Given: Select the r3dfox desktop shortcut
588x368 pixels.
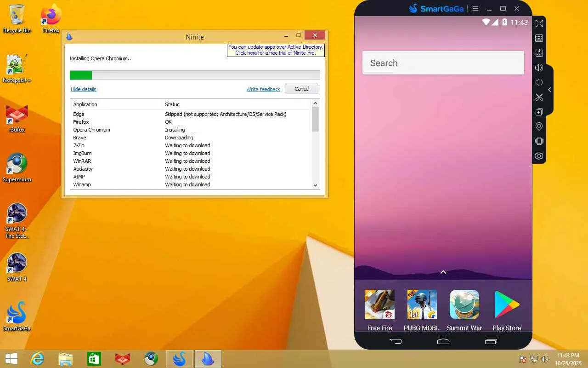Looking at the screenshot, I should [17, 118].
